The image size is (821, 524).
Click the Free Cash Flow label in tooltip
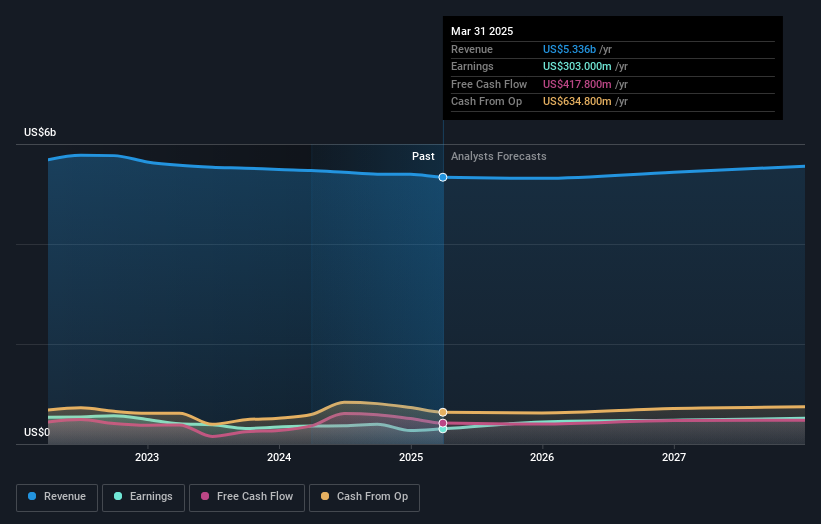click(x=489, y=84)
